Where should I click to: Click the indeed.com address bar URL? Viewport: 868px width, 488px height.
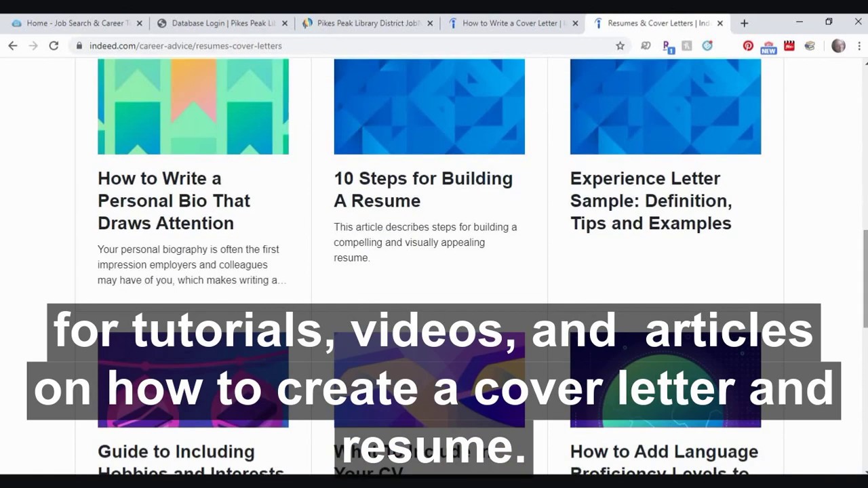pyautogui.click(x=185, y=46)
